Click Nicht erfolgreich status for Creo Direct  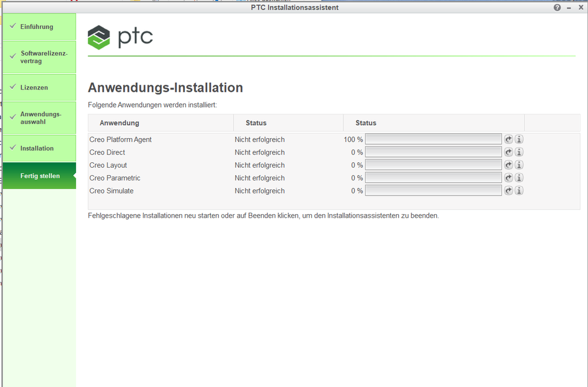pyautogui.click(x=260, y=152)
